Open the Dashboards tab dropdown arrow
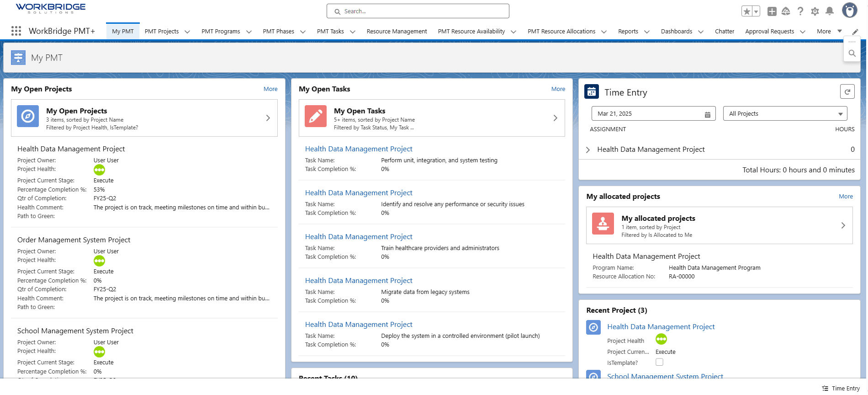The image size is (868, 395). point(701,32)
